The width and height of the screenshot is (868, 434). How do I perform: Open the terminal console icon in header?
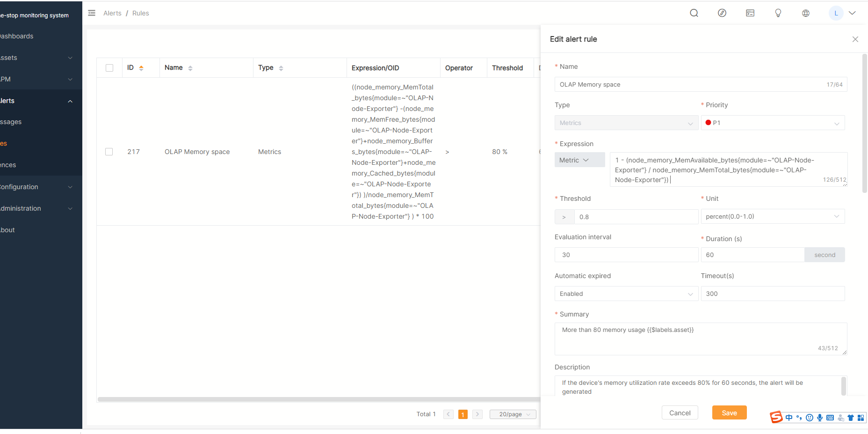click(x=750, y=13)
